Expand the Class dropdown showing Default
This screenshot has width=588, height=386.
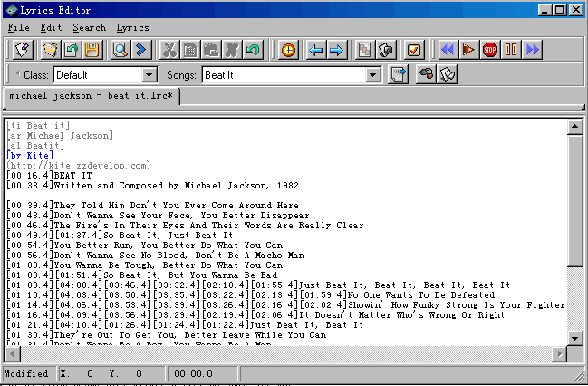149,75
